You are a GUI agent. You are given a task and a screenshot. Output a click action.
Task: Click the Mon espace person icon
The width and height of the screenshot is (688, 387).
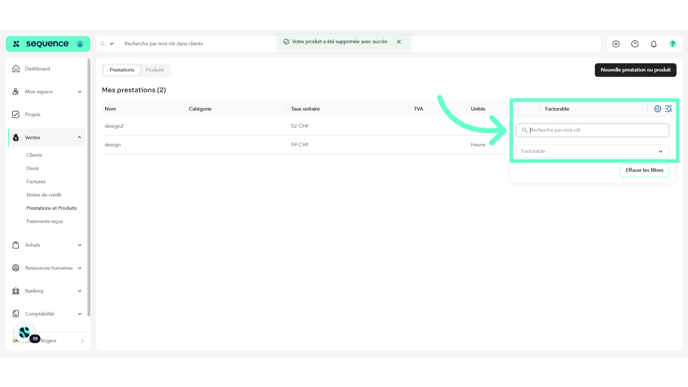pyautogui.click(x=16, y=92)
